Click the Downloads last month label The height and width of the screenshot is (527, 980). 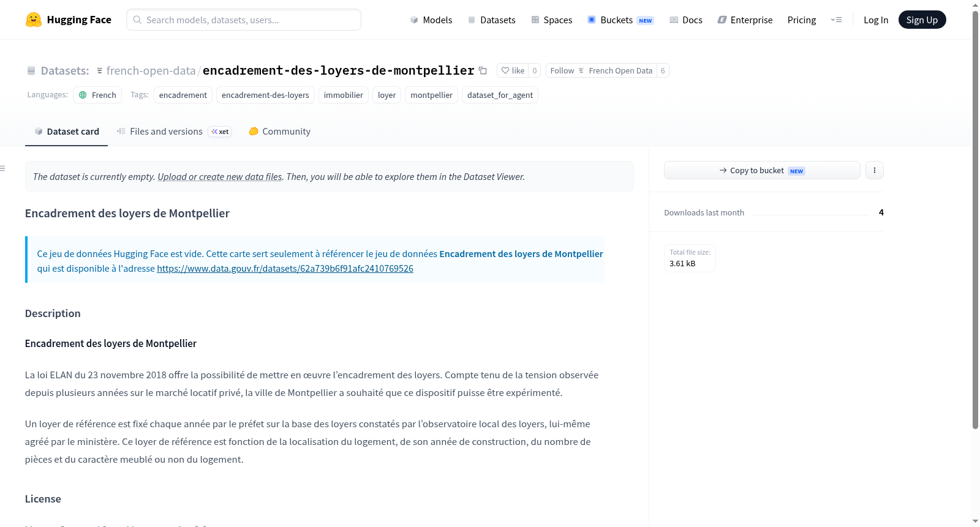pos(704,213)
